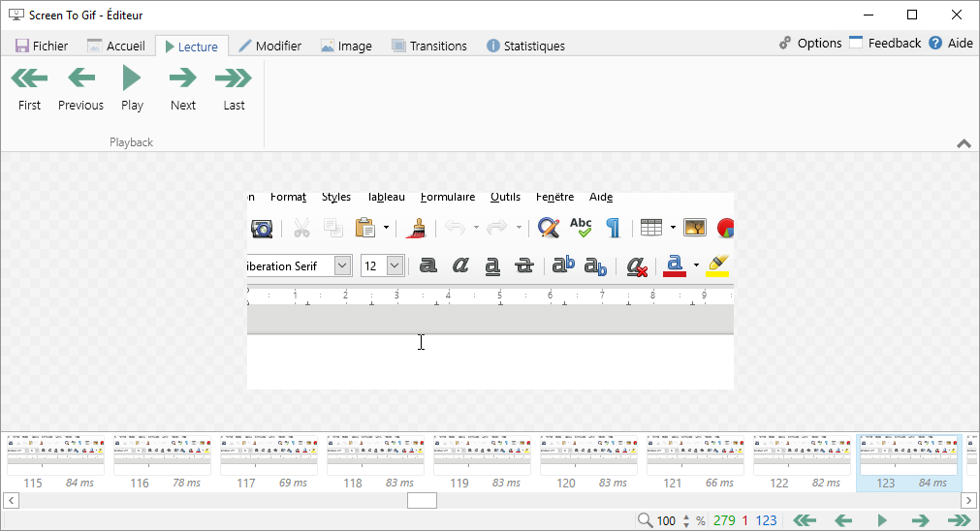Go to the First frame in playback
Viewport: 980px width, 531px height.
(x=29, y=88)
